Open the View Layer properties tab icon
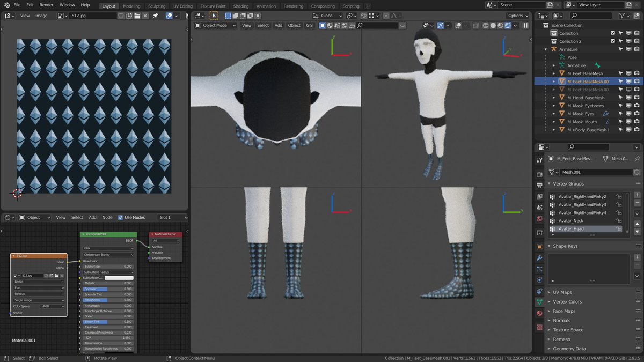Viewport: 644px width, 362px height. tap(539, 196)
